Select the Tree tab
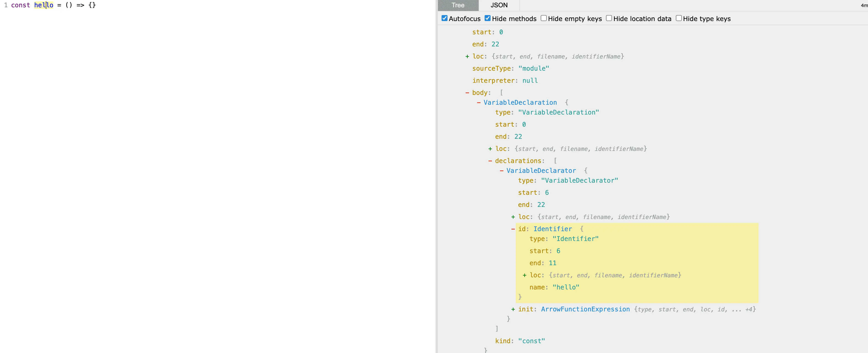Image resolution: width=868 pixels, height=353 pixels. click(x=458, y=5)
